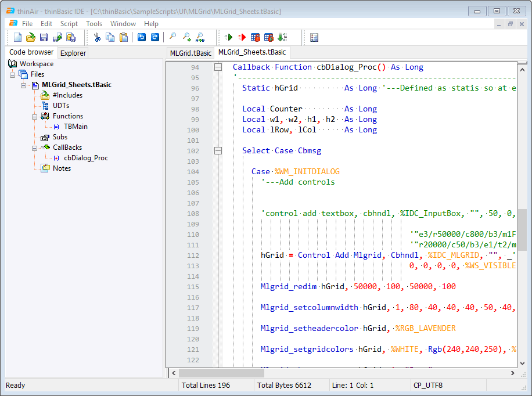Select the Code browser tab
532x396 pixels.
pos(31,52)
